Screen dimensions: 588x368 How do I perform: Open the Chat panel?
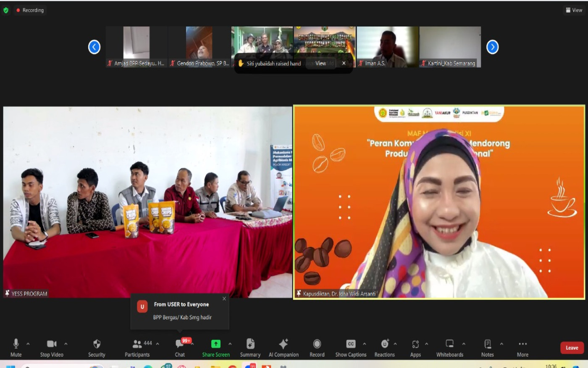[x=180, y=348]
